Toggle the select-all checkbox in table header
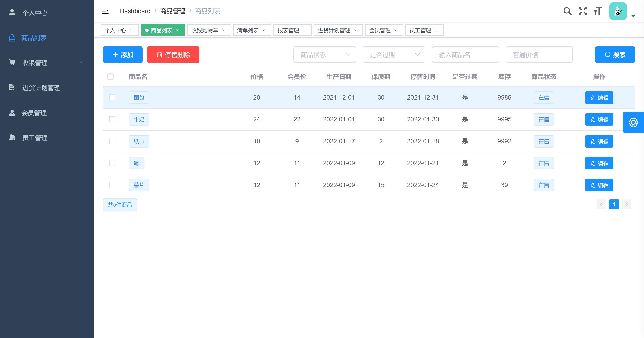The width and height of the screenshot is (644, 338). tap(110, 77)
